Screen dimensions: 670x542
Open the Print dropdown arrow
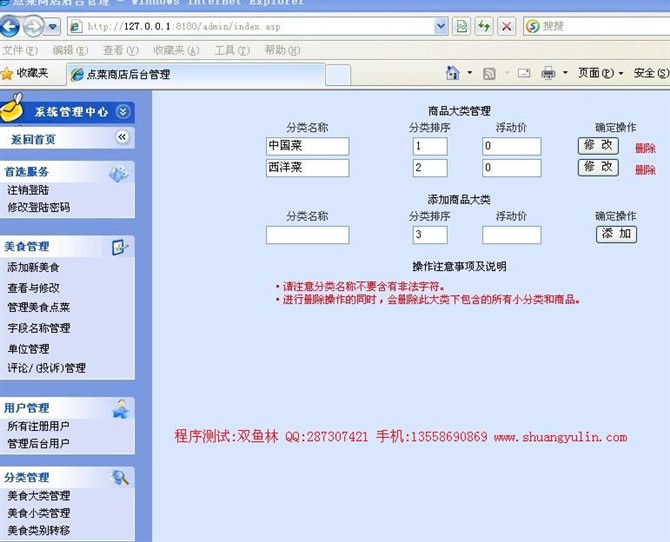click(565, 73)
